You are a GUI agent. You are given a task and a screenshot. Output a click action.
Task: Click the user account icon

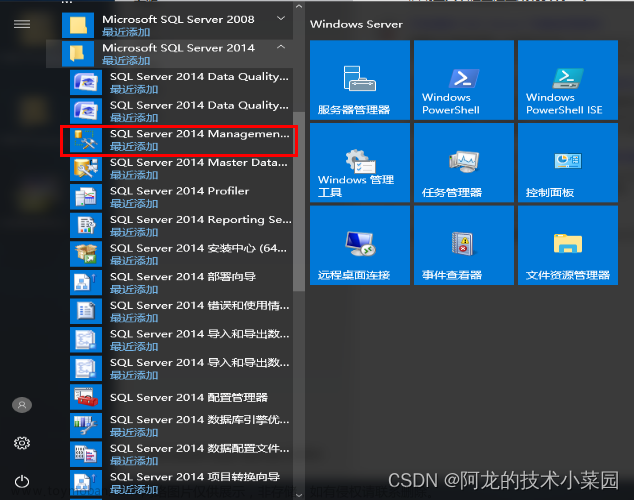click(x=22, y=405)
